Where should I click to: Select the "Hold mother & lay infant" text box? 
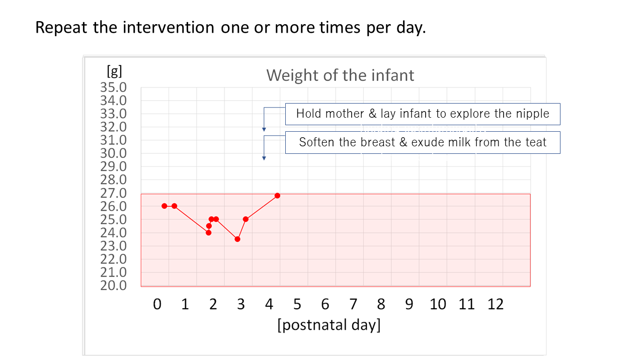pos(423,114)
